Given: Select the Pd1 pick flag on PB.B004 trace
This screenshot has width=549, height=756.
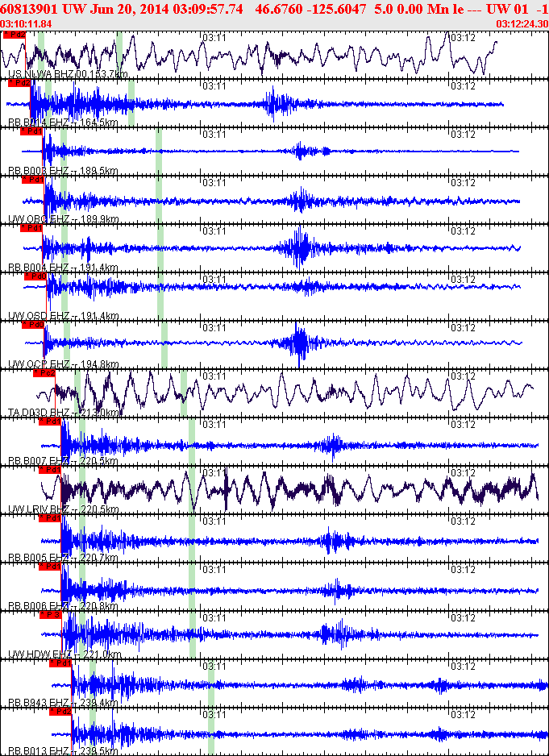Looking at the screenshot, I should [x=31, y=227].
